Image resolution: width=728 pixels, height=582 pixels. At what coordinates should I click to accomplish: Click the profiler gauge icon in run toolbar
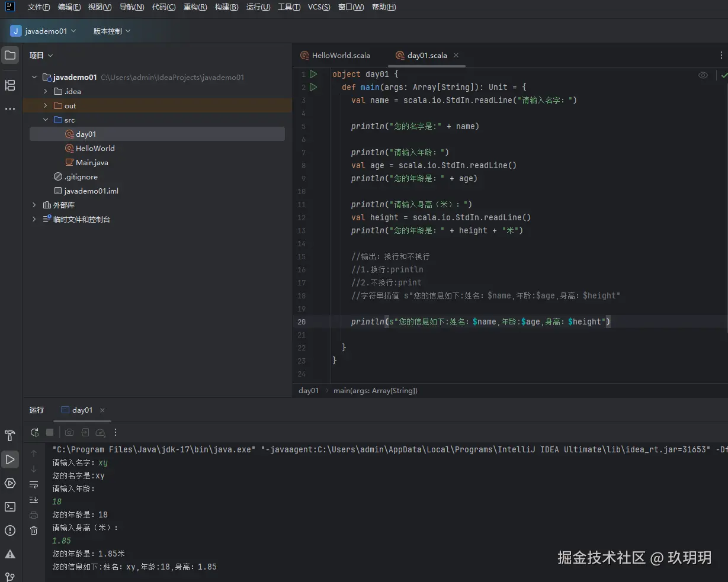[100, 432]
